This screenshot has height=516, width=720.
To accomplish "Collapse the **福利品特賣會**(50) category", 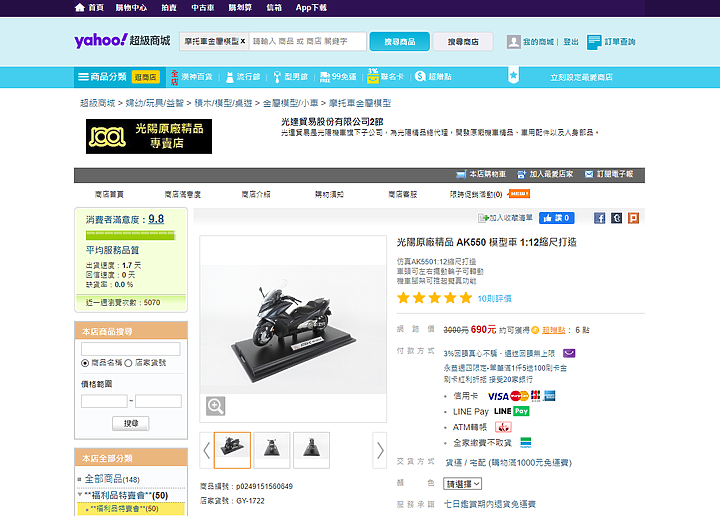I will [80, 495].
